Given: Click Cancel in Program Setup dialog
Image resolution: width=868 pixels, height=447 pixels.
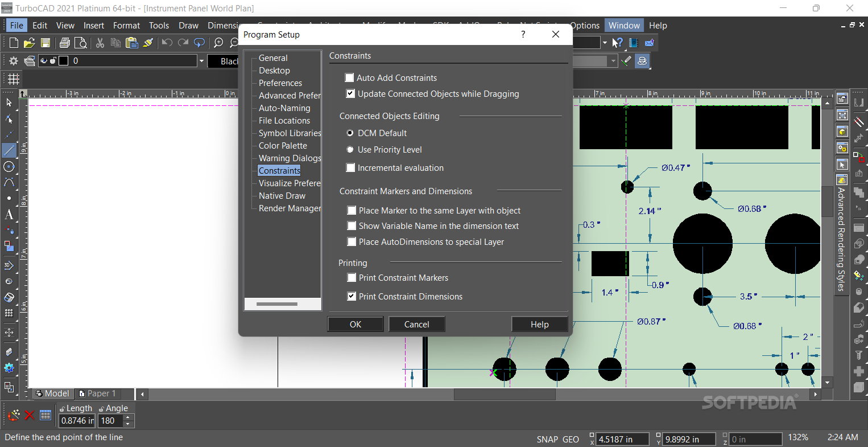Looking at the screenshot, I should pyautogui.click(x=417, y=324).
